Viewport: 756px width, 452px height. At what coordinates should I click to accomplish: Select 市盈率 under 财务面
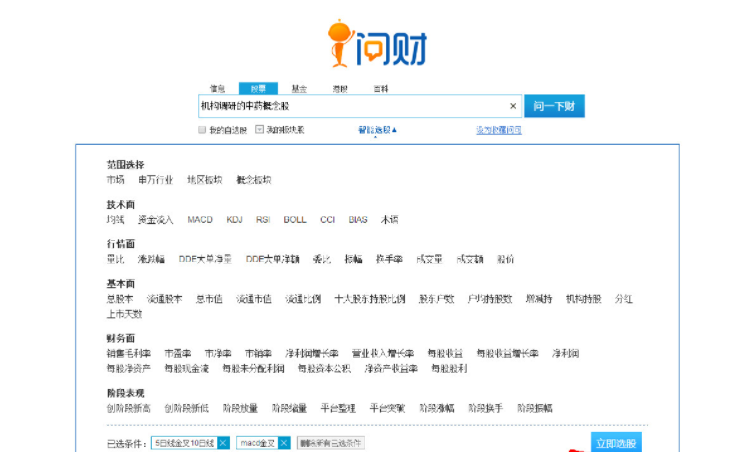click(x=177, y=353)
